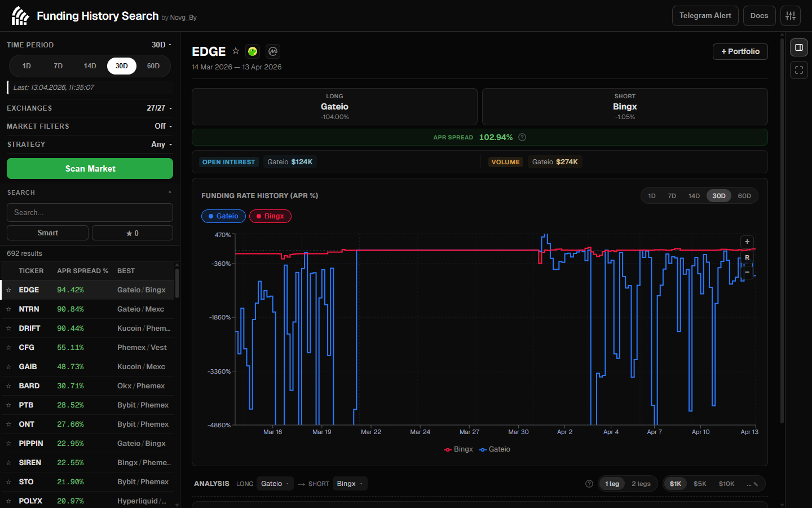This screenshot has height=508, width=812.
Task: Enter fullscreen with the expand icon
Action: [x=799, y=70]
